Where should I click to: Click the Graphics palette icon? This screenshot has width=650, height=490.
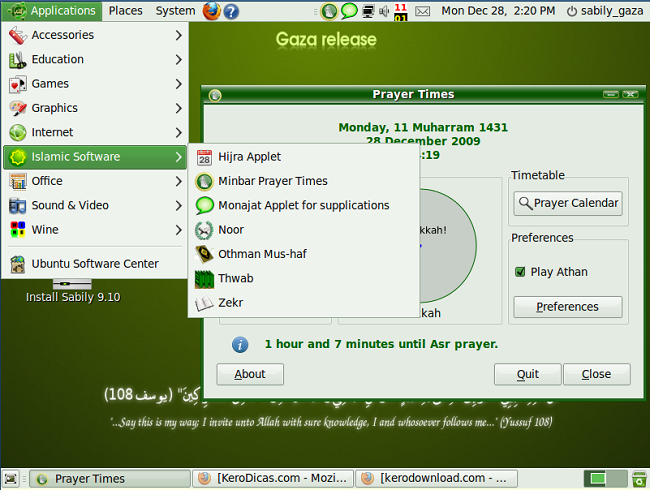pos(17,109)
